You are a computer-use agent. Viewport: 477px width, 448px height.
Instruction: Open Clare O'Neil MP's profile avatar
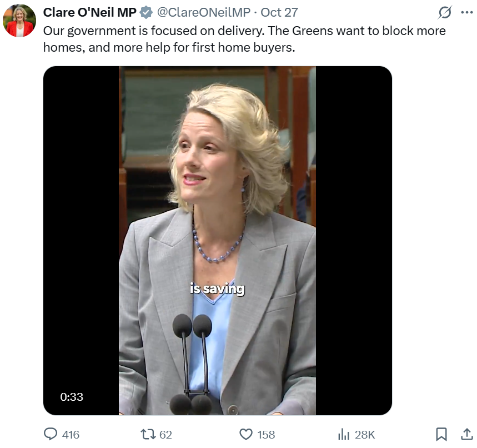click(x=19, y=21)
